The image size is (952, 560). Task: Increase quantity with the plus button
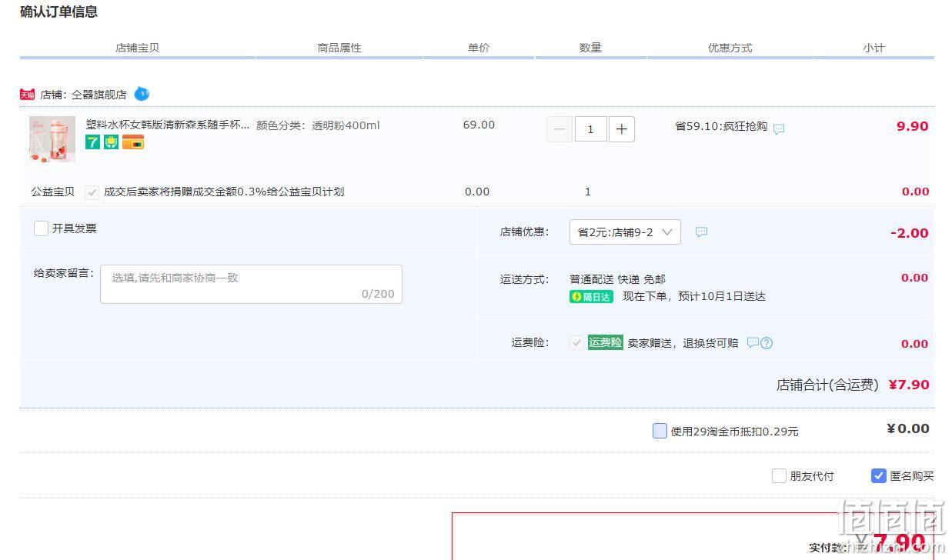(622, 129)
